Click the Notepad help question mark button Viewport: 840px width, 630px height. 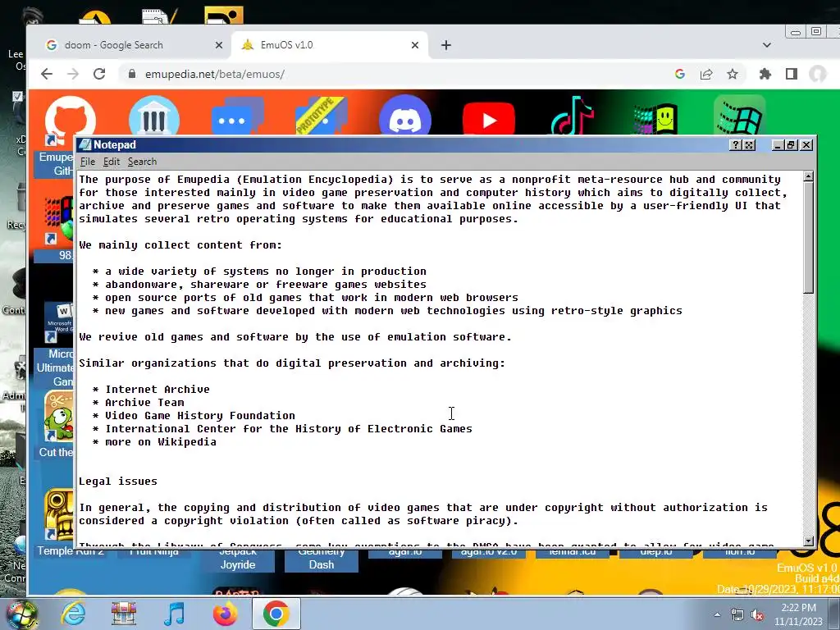point(736,145)
